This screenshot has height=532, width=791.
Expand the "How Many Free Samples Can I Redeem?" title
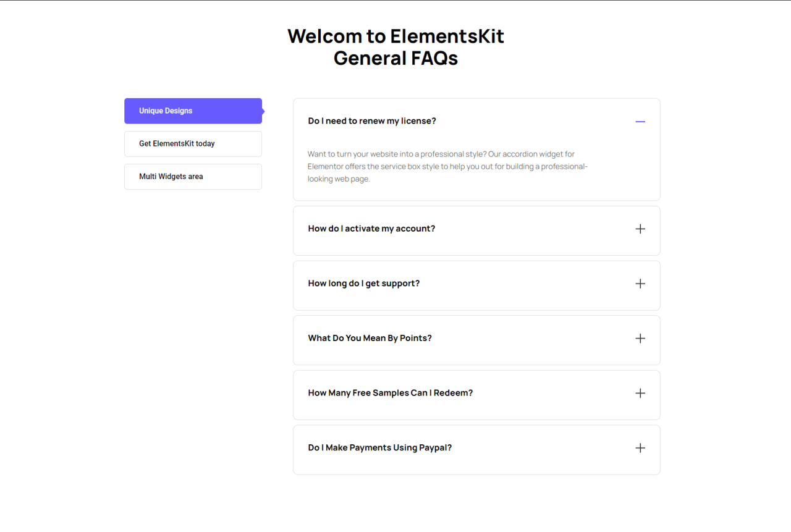tap(391, 393)
